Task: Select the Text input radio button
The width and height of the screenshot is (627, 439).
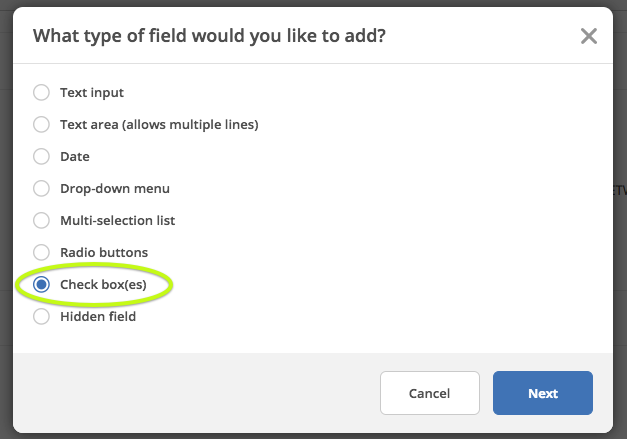Action: point(41,93)
